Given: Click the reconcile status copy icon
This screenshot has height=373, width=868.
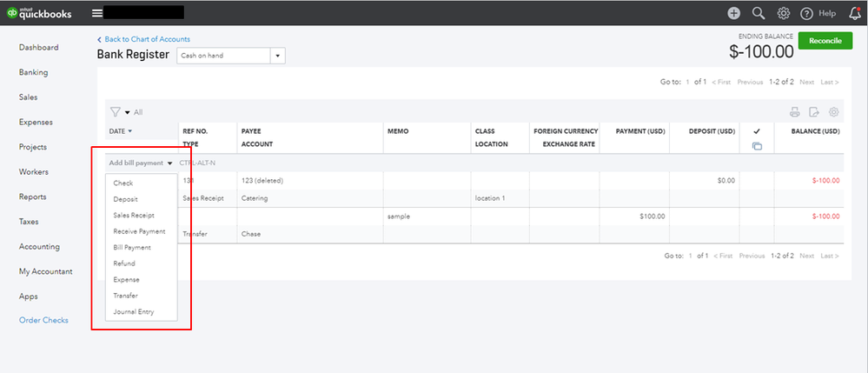Looking at the screenshot, I should click(757, 146).
